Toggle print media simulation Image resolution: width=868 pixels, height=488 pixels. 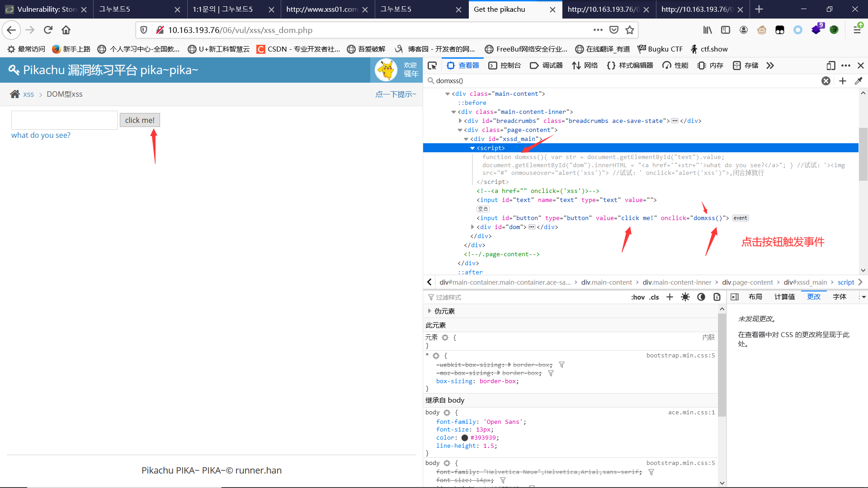click(717, 297)
